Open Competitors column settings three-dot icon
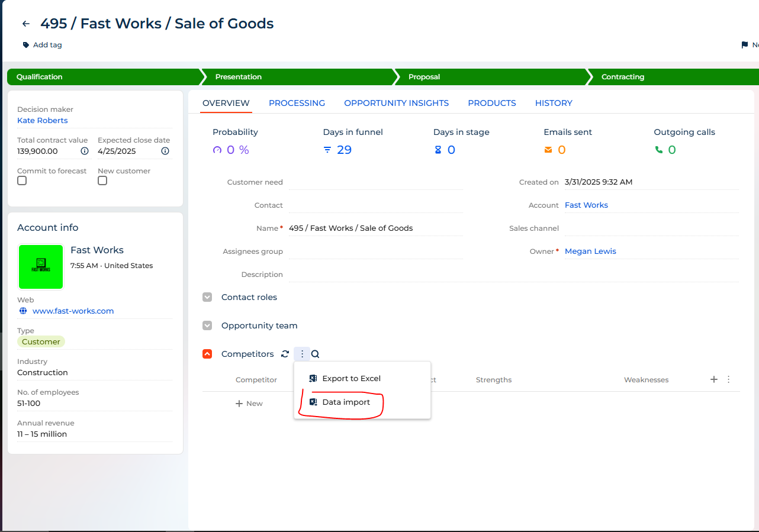Viewport: 759px width, 532px height. (729, 379)
